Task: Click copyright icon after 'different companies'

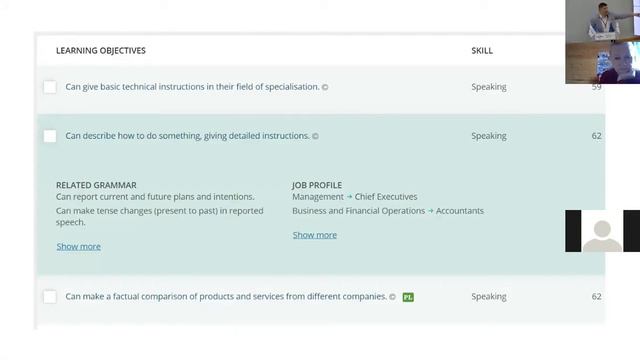Action: coord(392,297)
